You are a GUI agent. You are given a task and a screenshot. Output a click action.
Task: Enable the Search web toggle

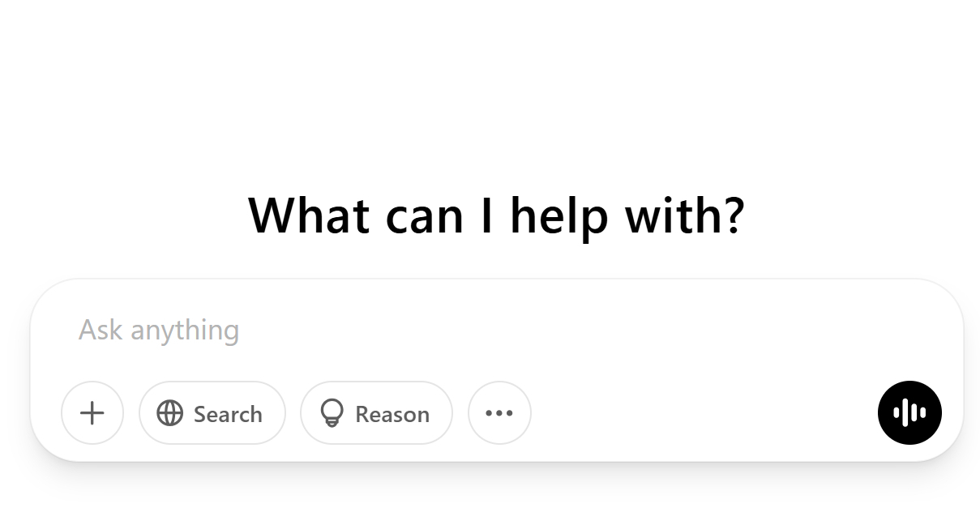click(212, 413)
